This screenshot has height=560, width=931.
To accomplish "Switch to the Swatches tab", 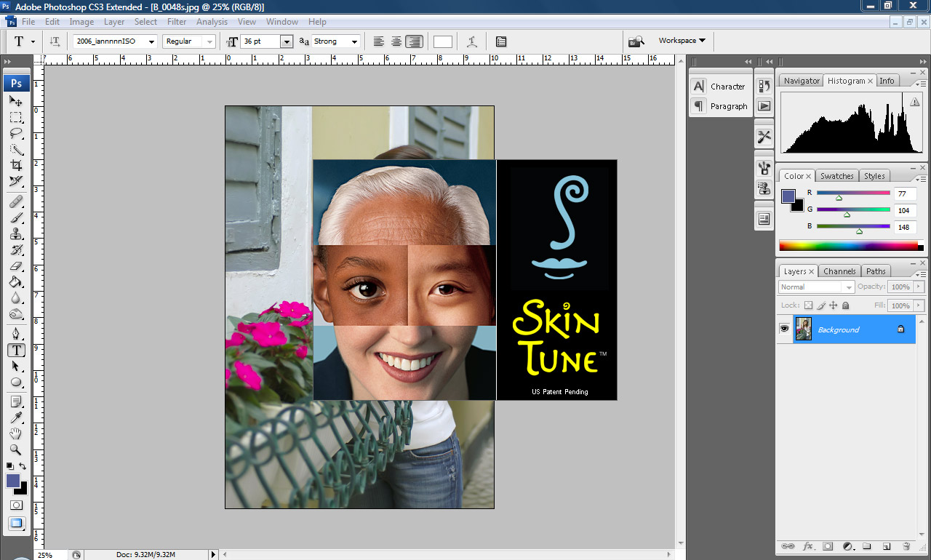I will coord(837,176).
